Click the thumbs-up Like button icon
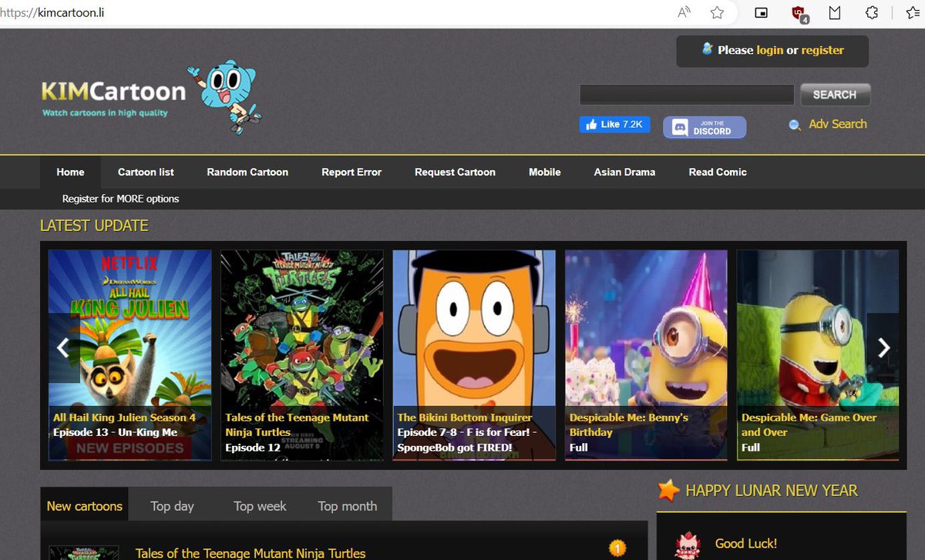This screenshot has height=560, width=925. coord(590,124)
